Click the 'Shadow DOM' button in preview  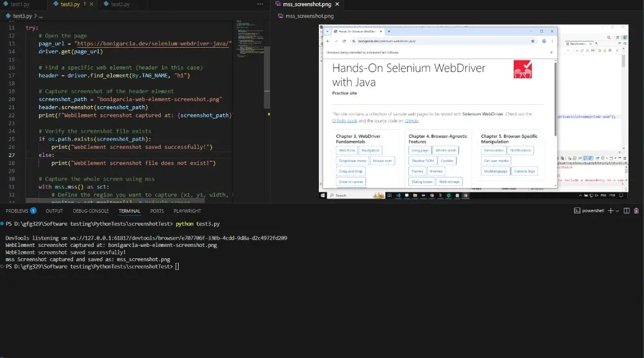click(x=423, y=161)
